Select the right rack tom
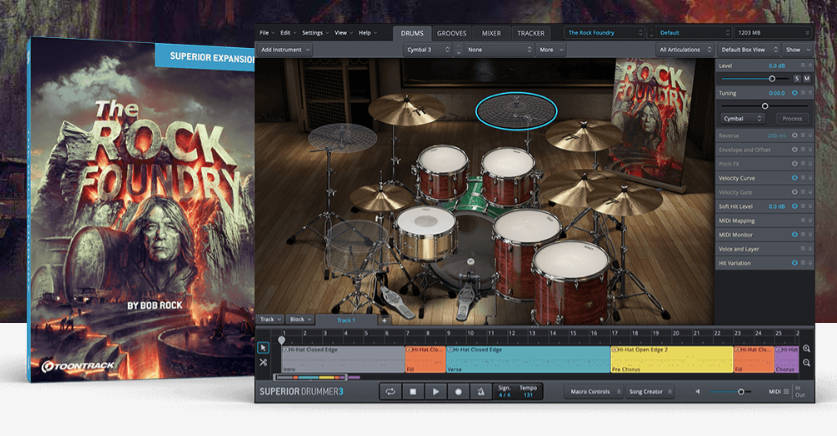 (508, 175)
